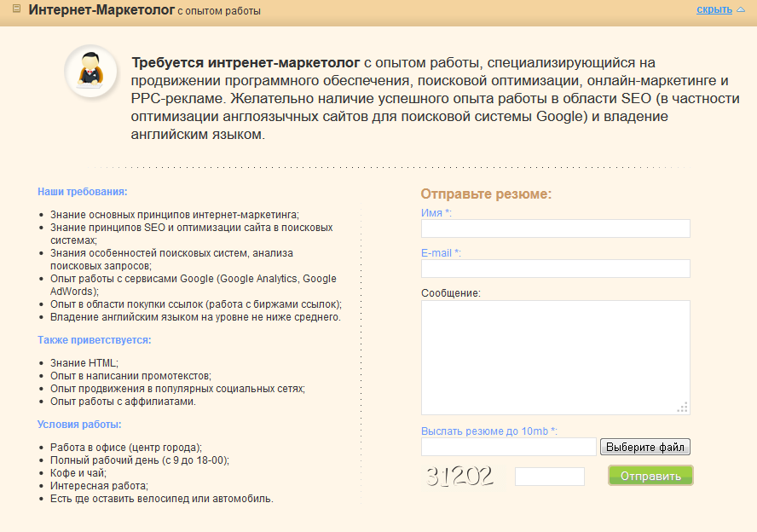Click the "Имя *:" field label

tap(436, 213)
